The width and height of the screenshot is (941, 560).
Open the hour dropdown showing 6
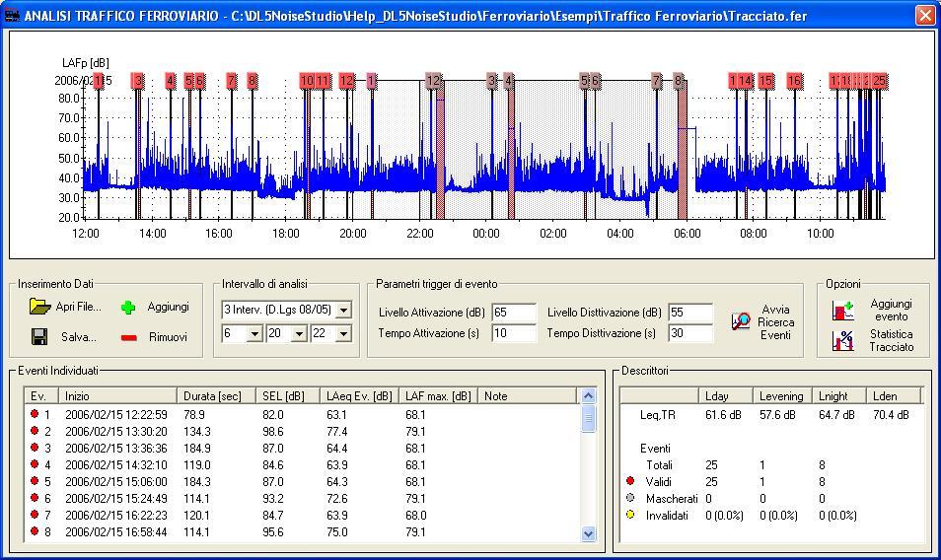[254, 333]
